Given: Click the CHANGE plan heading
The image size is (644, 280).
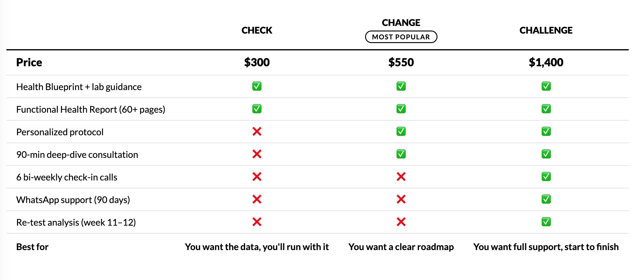Looking at the screenshot, I should [401, 23].
